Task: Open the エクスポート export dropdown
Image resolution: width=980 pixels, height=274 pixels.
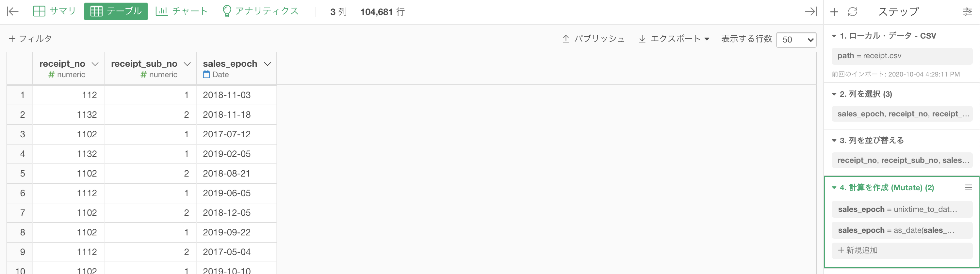Action: (674, 39)
